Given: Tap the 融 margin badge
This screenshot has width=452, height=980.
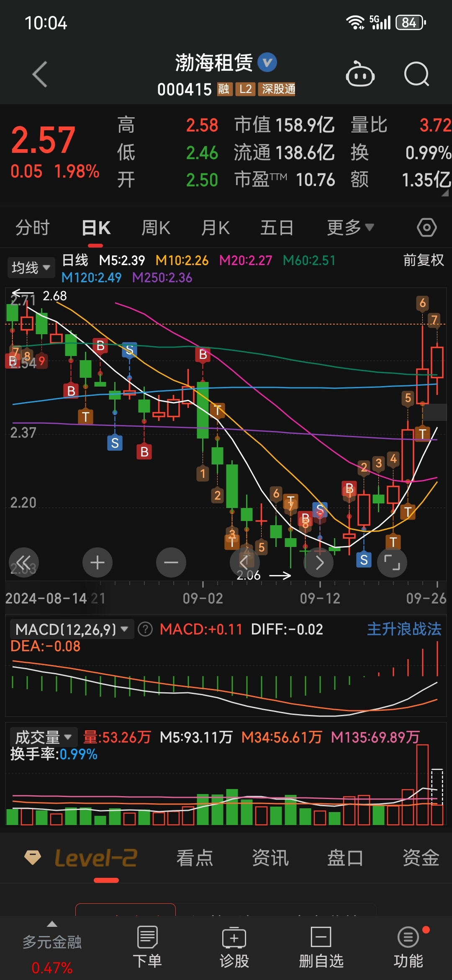Looking at the screenshot, I should pos(224,89).
